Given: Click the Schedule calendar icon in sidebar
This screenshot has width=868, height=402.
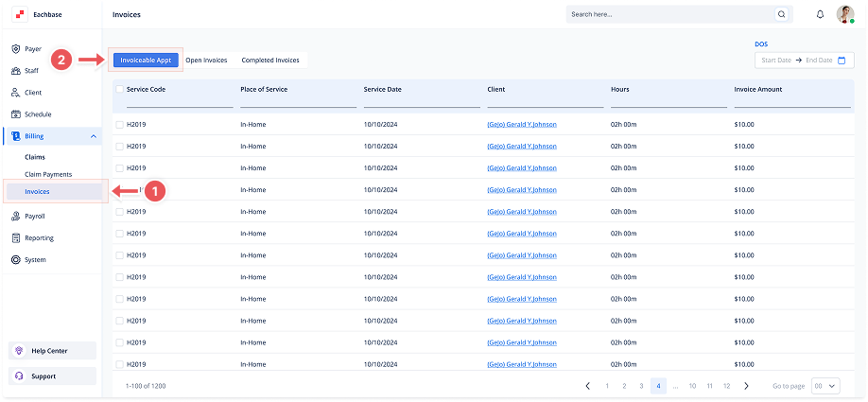Looking at the screenshot, I should pos(16,114).
